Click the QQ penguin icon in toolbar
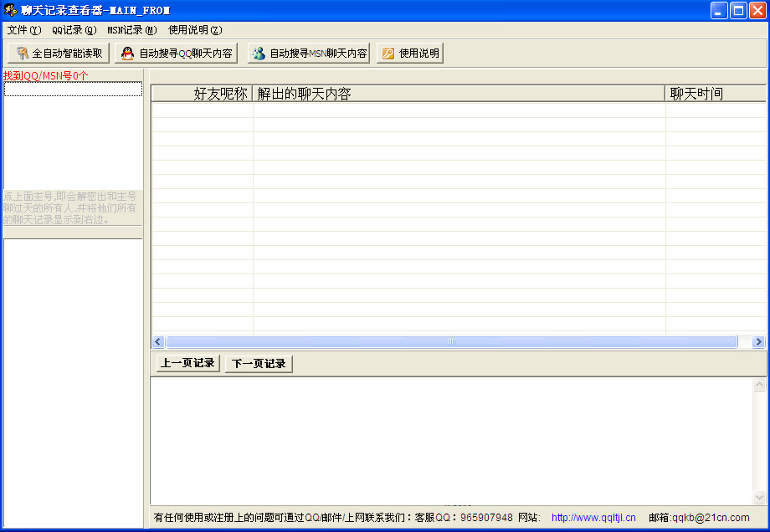 tap(128, 53)
